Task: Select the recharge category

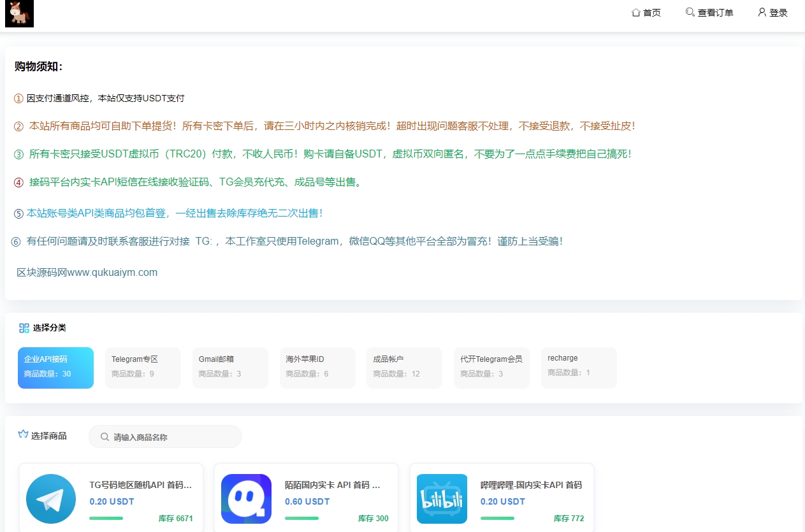Action: [579, 368]
